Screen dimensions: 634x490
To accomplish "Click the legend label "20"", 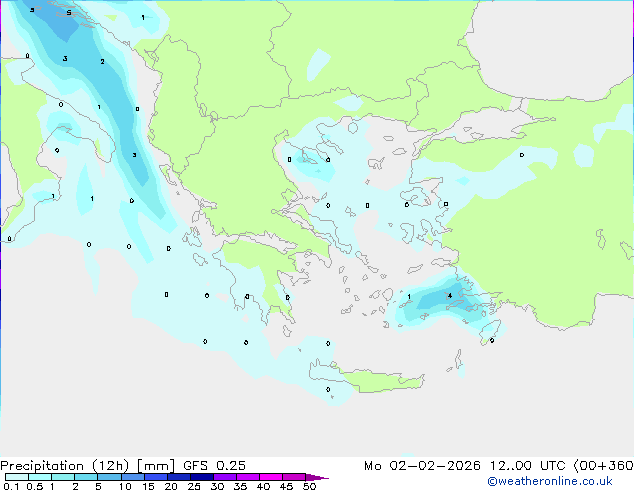I will [171, 486].
